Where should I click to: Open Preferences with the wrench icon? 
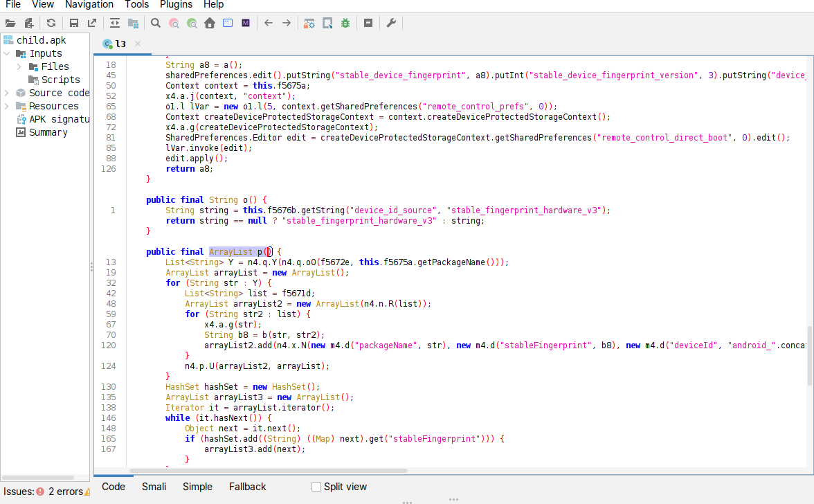(x=392, y=23)
